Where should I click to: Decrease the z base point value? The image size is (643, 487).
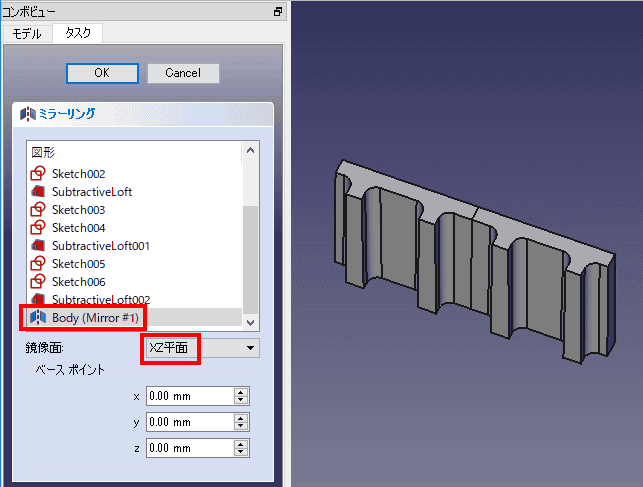tap(241, 452)
